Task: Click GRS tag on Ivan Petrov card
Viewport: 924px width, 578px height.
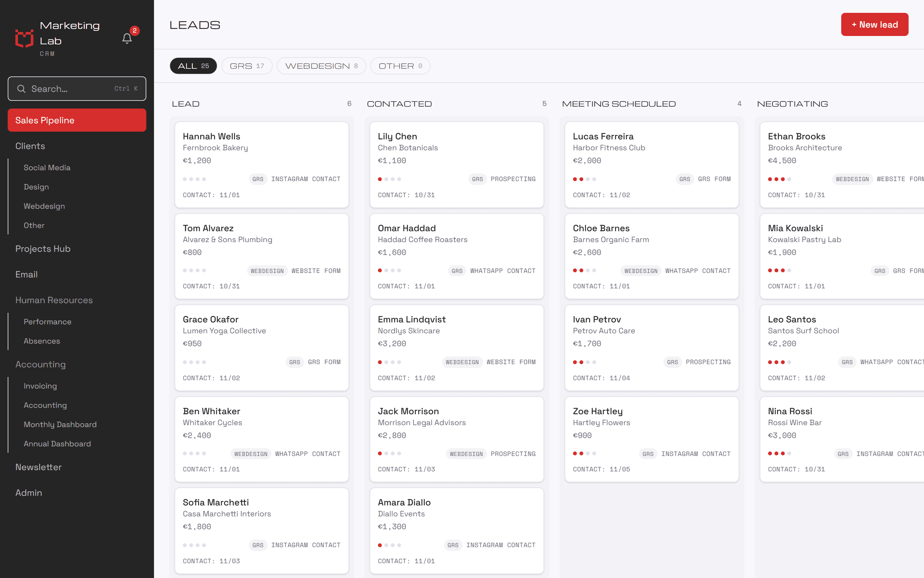Action: click(x=672, y=362)
